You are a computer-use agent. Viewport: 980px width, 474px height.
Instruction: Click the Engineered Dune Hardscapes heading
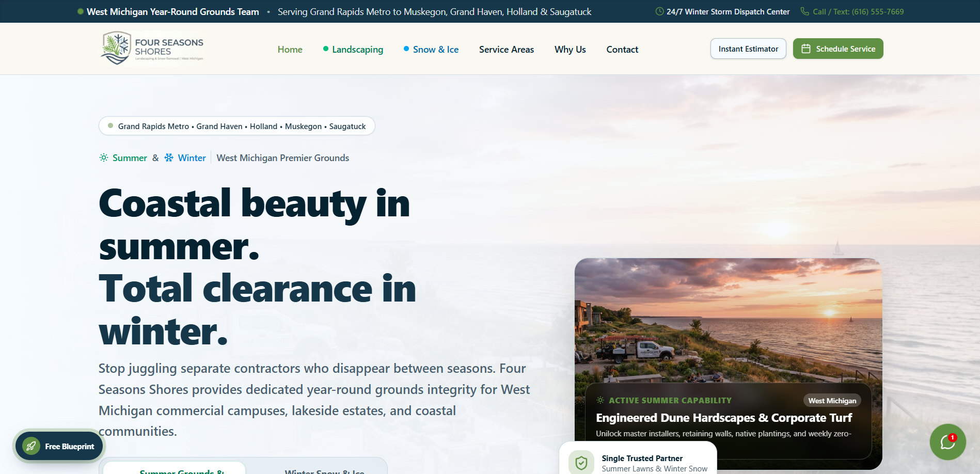[724, 418]
